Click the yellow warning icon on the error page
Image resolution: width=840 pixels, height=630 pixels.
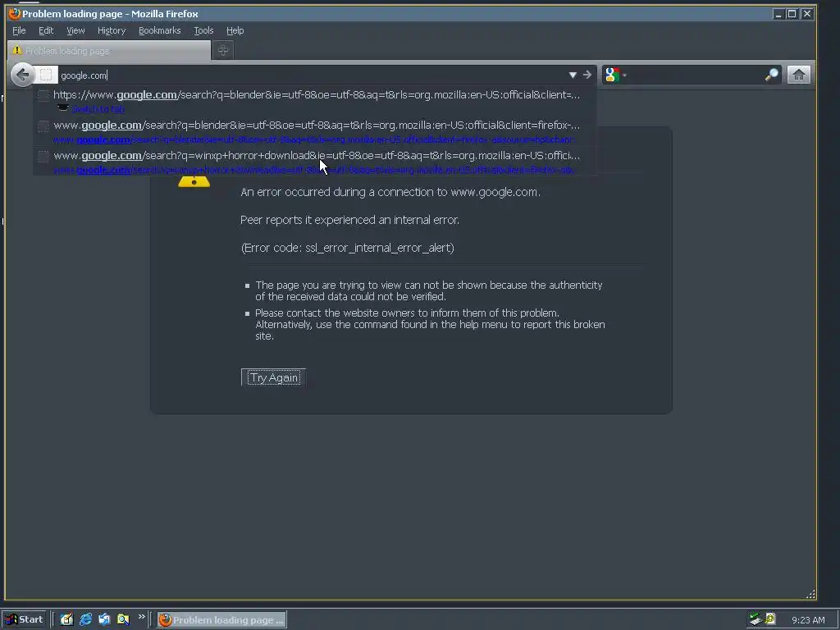194,181
